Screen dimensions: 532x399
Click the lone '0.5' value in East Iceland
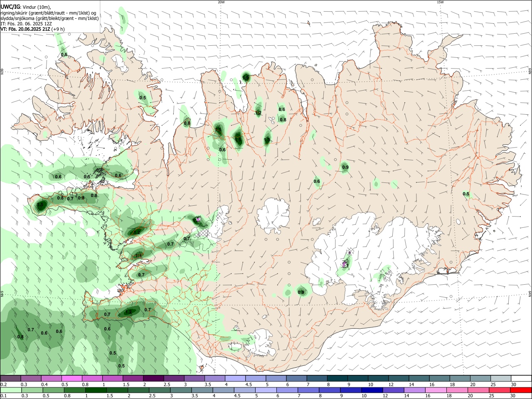[x=466, y=194]
